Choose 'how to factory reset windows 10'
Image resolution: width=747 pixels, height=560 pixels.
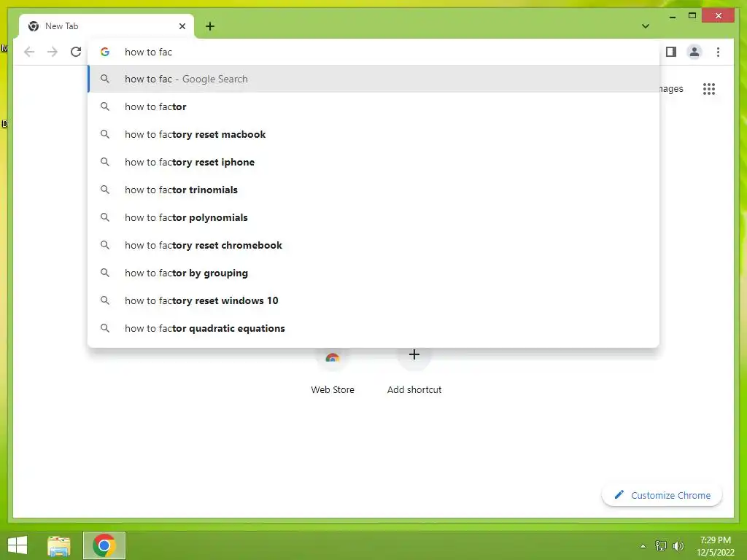coord(374,300)
